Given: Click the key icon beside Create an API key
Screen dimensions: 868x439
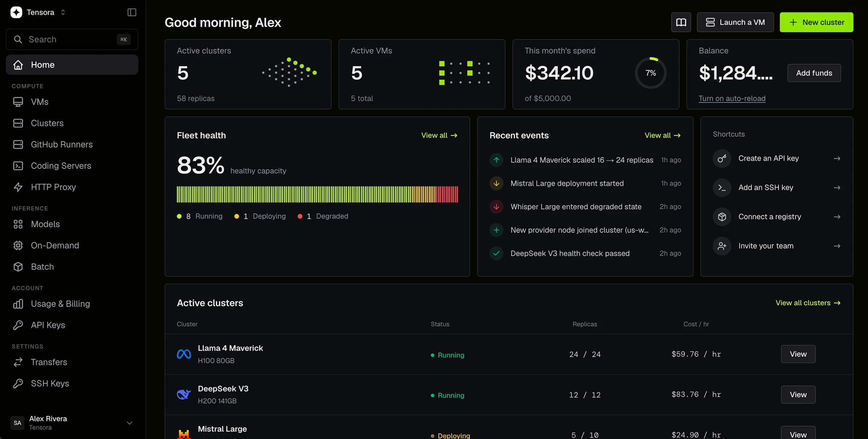Looking at the screenshot, I should pyautogui.click(x=722, y=158).
